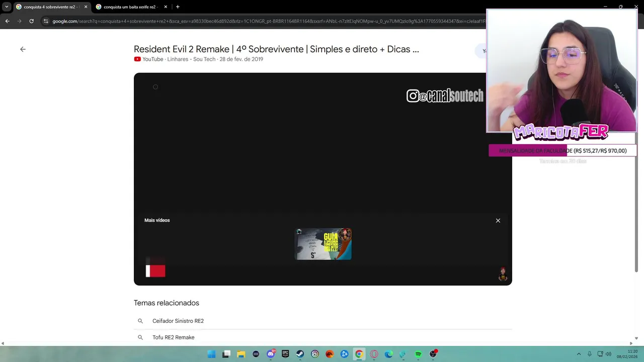This screenshot has height=362, width=644.
Task: Open the EA app from taskbar
Action: (x=330, y=354)
